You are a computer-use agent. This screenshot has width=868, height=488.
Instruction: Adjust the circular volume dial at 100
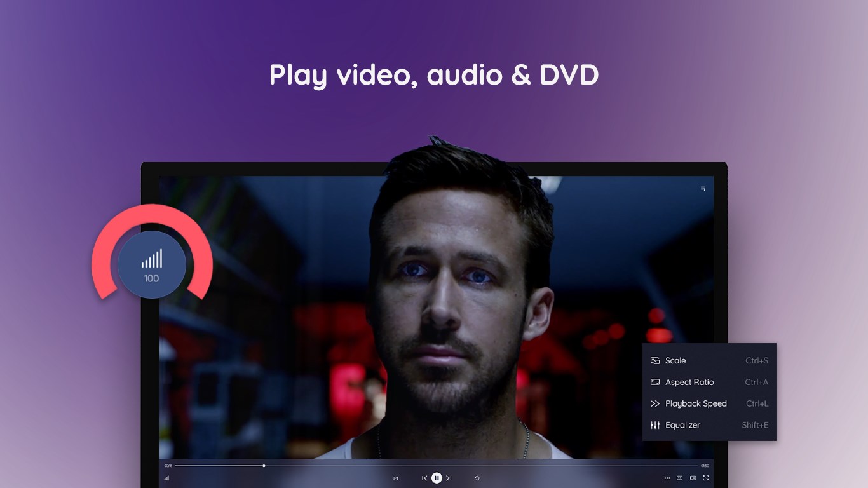151,264
